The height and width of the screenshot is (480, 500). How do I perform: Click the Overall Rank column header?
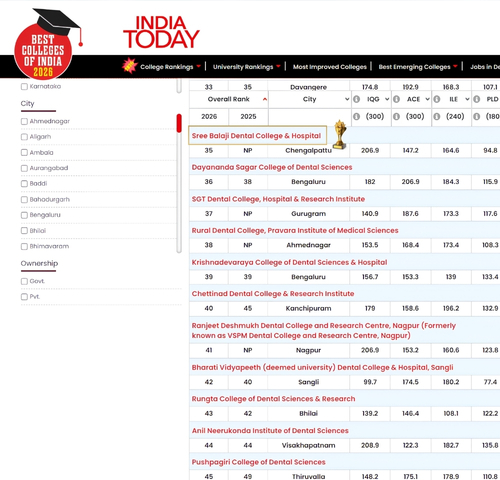[228, 99]
